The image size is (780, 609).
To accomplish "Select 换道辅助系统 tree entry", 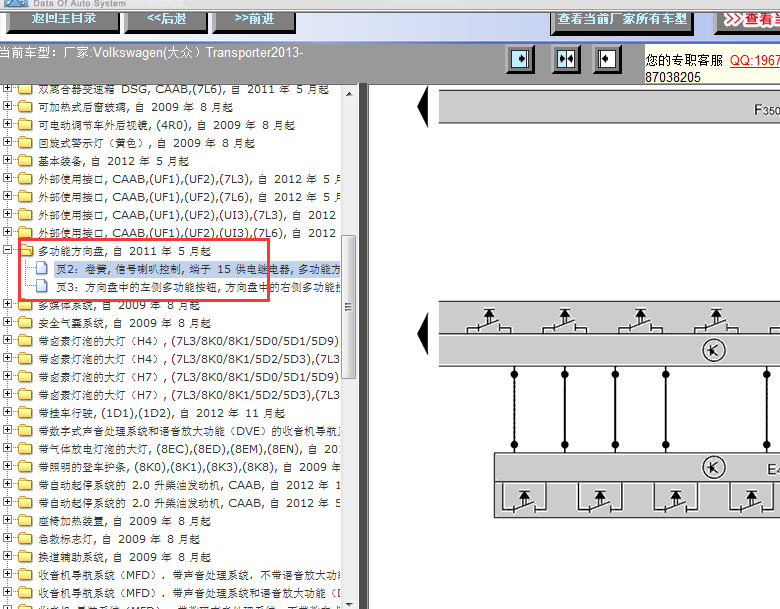I will [x=124, y=557].
